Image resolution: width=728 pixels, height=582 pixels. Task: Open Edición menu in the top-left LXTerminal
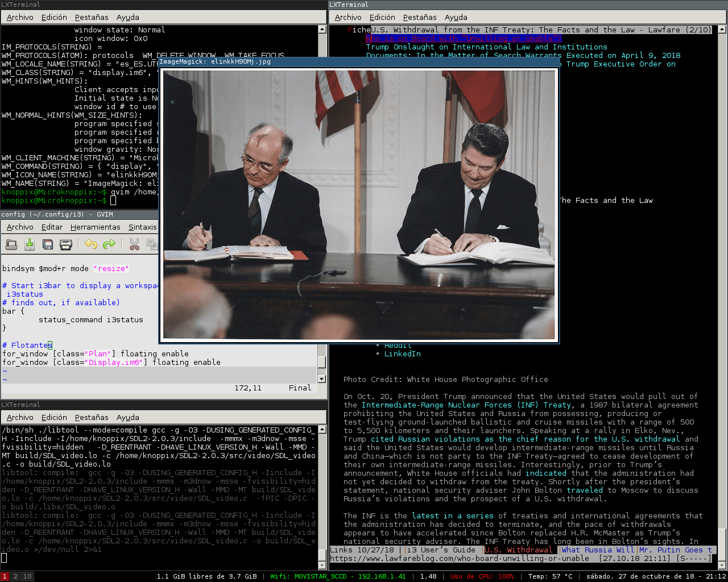(x=54, y=18)
